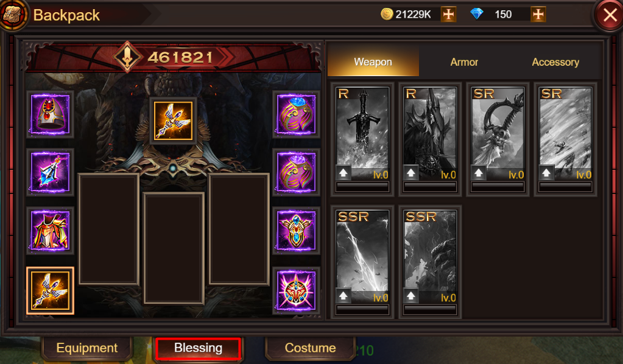Select the red star emblem slot
623x364 pixels.
point(296,291)
